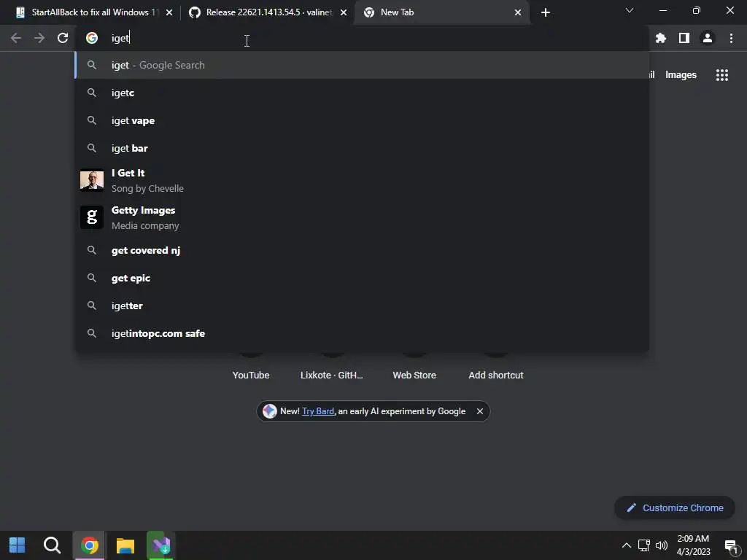Open the Try Bard link

318,411
